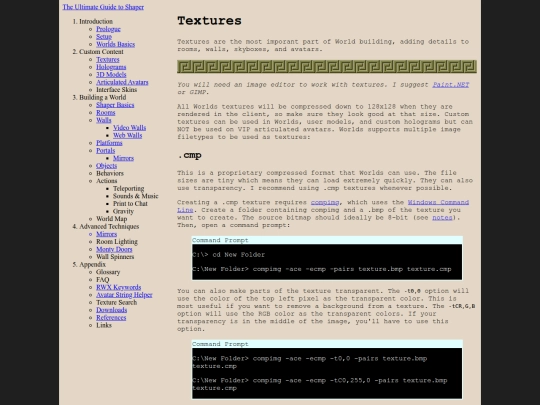Open the Avatar String Helper link
The height and width of the screenshot is (405, 540).
point(124,294)
